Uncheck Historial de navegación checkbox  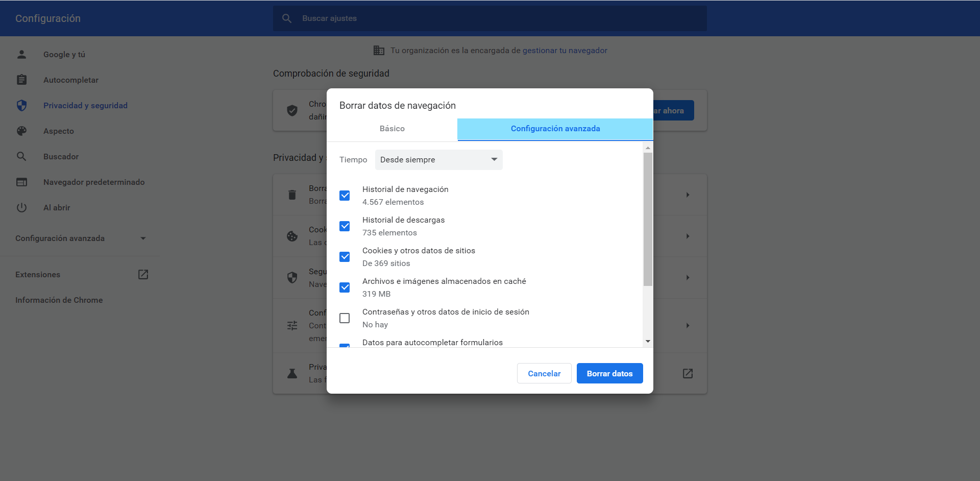pos(345,196)
